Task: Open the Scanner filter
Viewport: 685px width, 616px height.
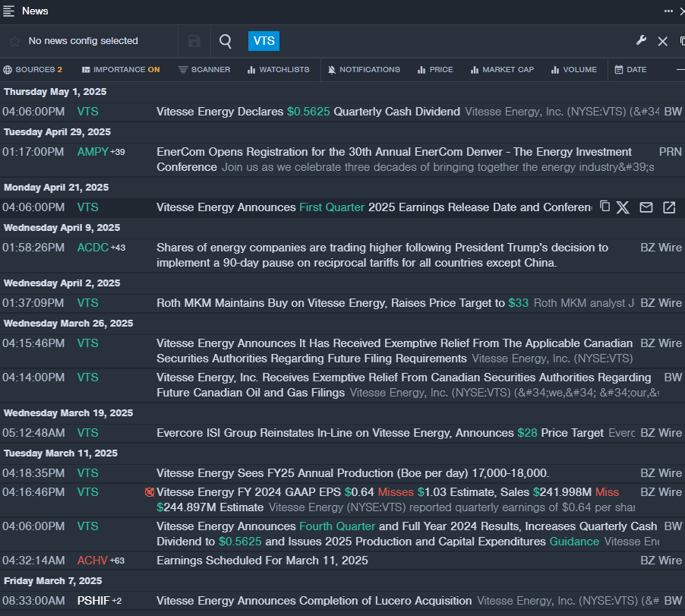Action: coord(204,69)
